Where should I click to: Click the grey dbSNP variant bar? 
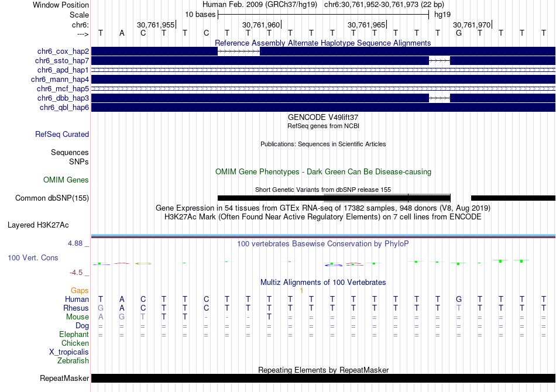[387, 198]
